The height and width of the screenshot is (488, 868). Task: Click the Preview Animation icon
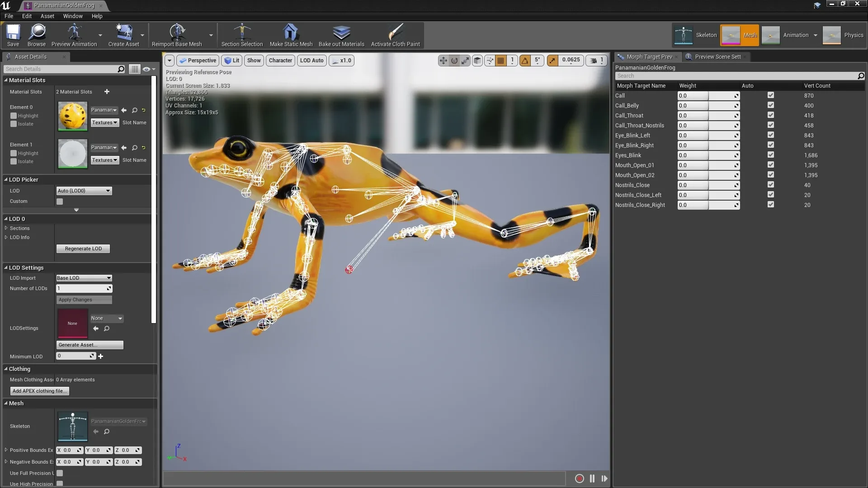(74, 35)
